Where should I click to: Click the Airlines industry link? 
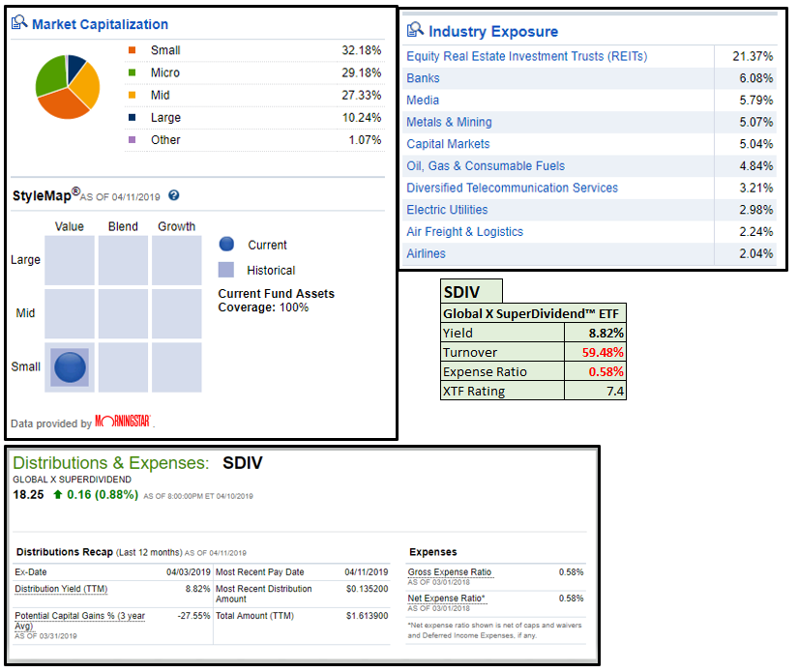(427, 253)
